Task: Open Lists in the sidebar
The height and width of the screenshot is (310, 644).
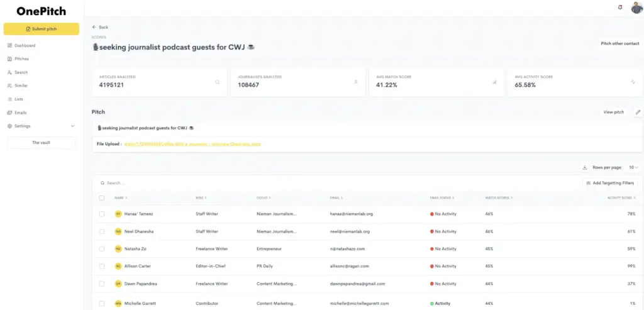Action: (x=15, y=99)
